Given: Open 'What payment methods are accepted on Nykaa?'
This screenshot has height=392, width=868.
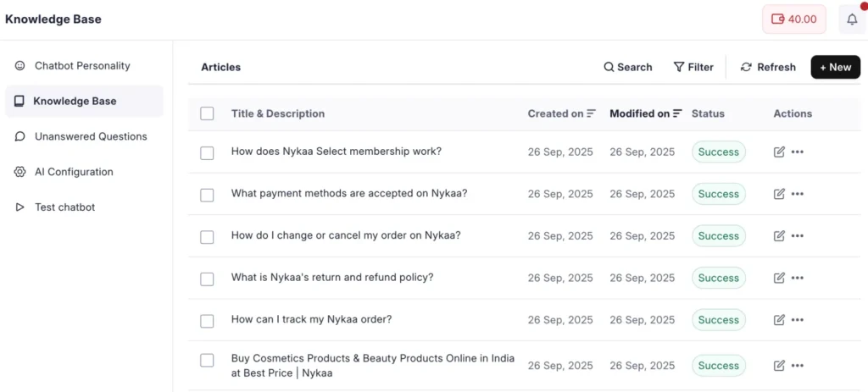Looking at the screenshot, I should (349, 194).
